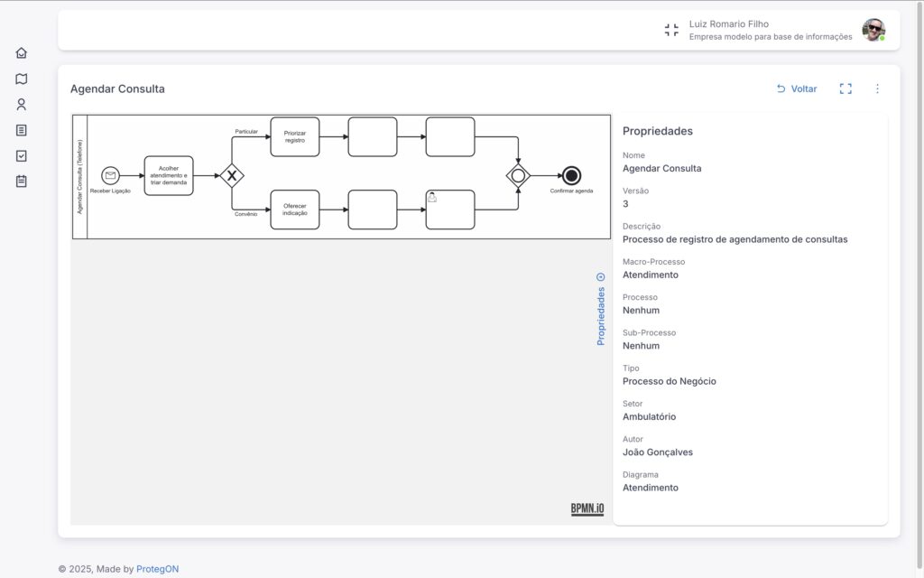
Task: Select the exclusive X gateway
Action: point(232,175)
